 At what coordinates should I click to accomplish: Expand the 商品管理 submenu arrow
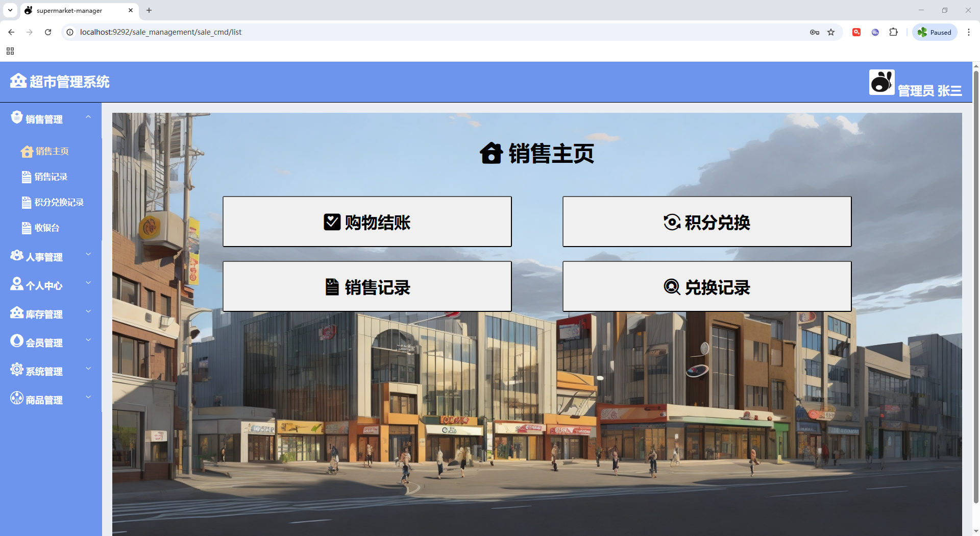click(x=88, y=397)
